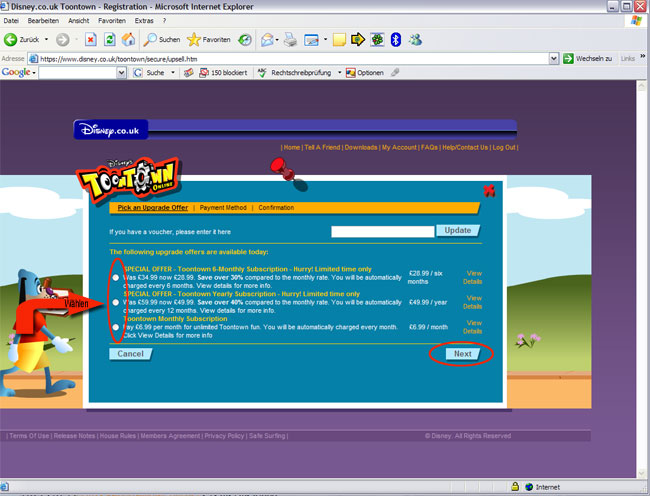Click the Payment Method step
This screenshot has height=496, width=650.
click(223, 208)
